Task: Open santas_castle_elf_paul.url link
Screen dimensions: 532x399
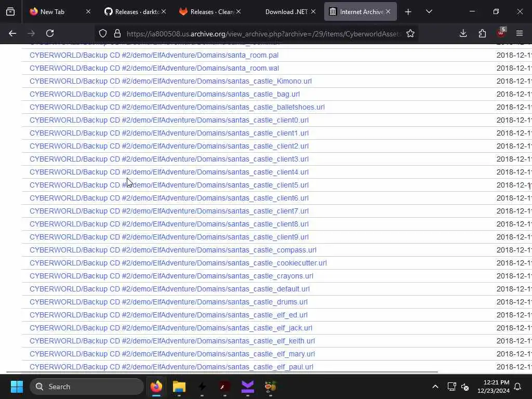Action: tap(171, 367)
